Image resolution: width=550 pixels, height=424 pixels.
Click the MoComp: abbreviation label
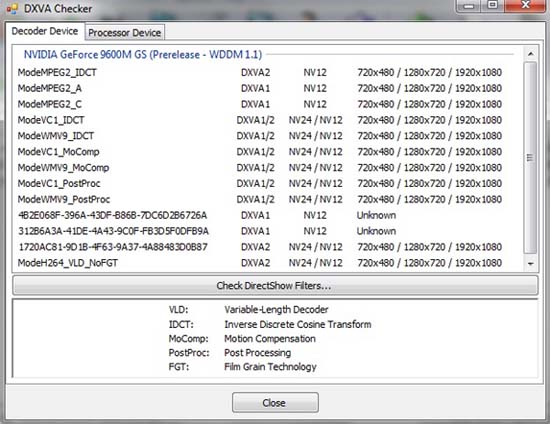pos(188,339)
